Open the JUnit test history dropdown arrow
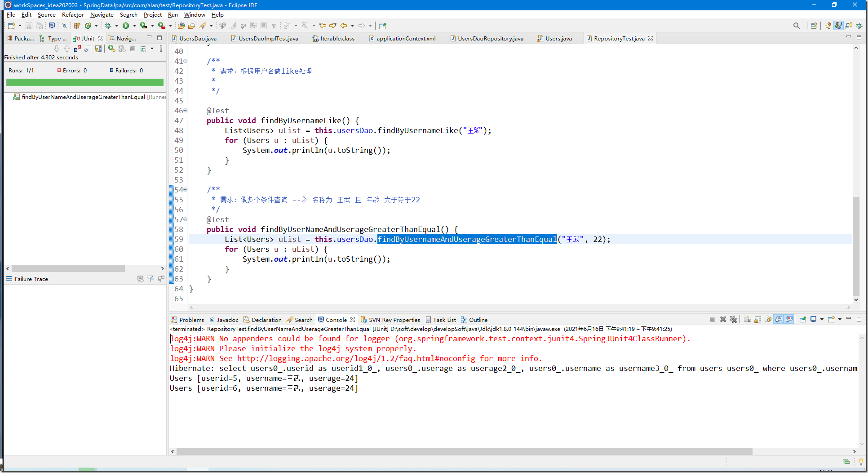868x473 pixels. coord(152,49)
